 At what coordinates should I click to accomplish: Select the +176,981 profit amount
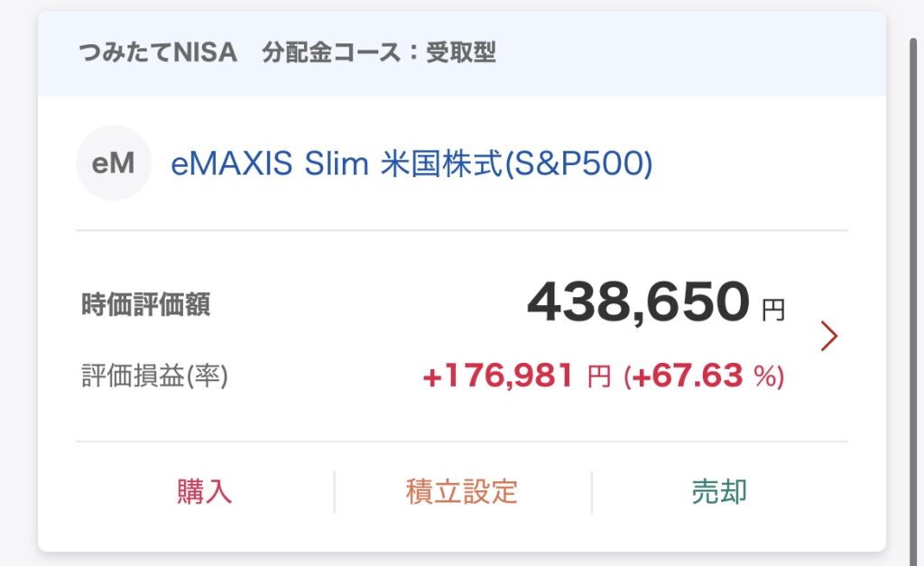pos(498,376)
